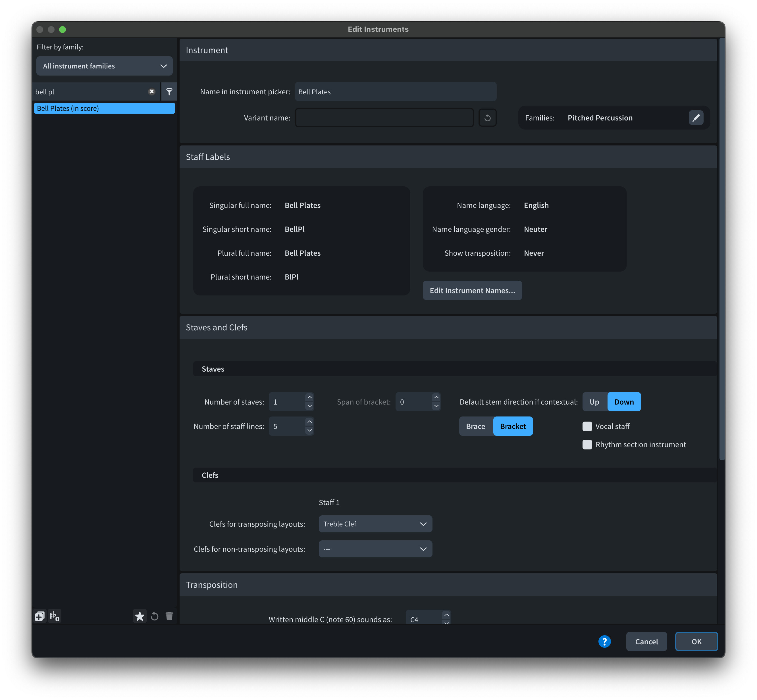757x700 pixels.
Task: Reset the Variant name field
Action: (487, 118)
